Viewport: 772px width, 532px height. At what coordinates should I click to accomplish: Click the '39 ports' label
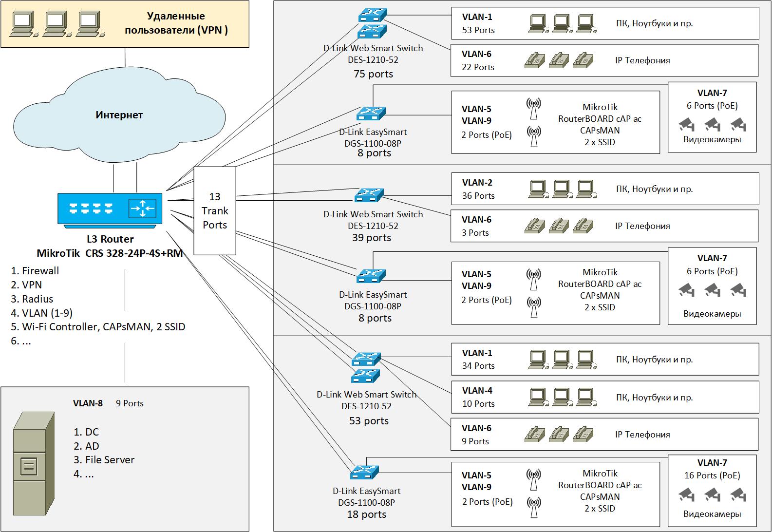(372, 238)
